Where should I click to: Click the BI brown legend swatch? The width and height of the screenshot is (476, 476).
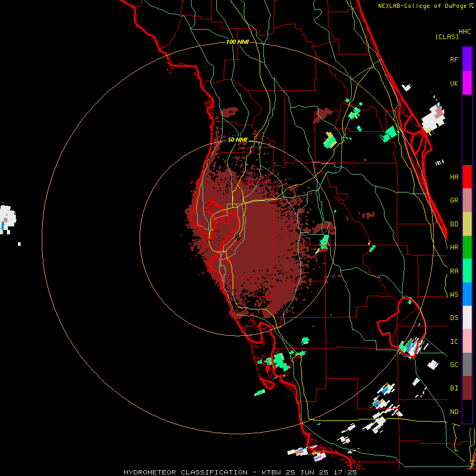[x=467, y=388]
